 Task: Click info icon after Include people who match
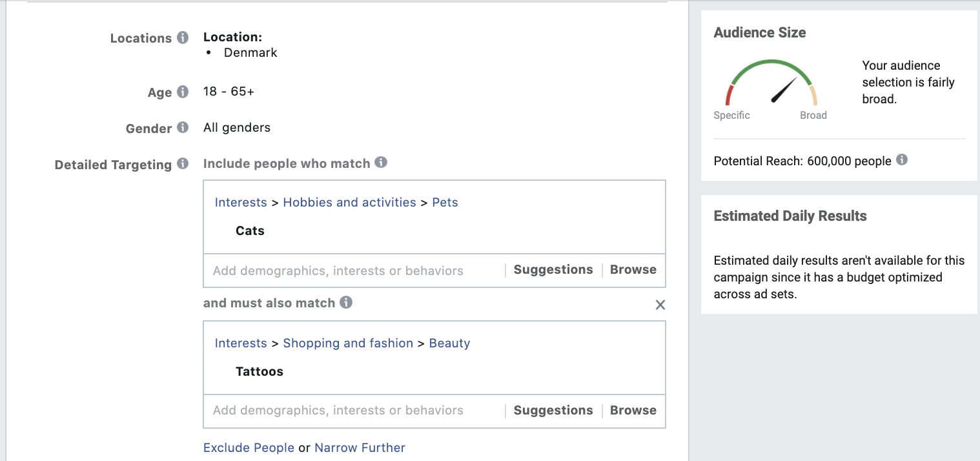click(381, 163)
